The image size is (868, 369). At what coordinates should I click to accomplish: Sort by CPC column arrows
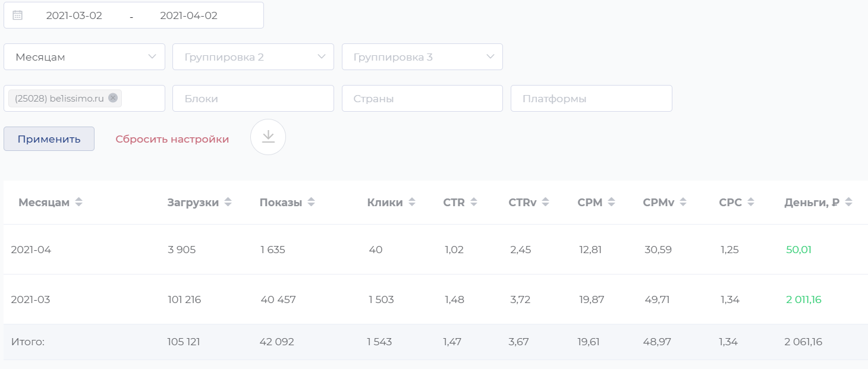coord(751,203)
